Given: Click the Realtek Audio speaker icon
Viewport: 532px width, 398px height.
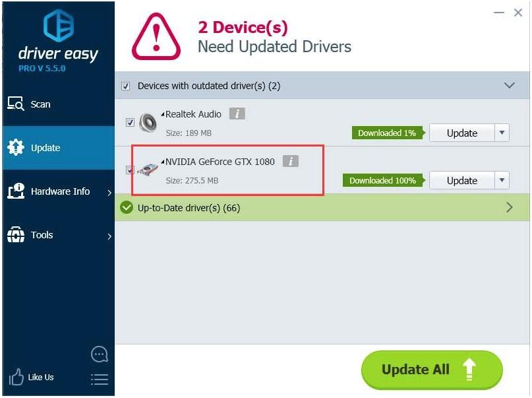Looking at the screenshot, I should (148, 122).
